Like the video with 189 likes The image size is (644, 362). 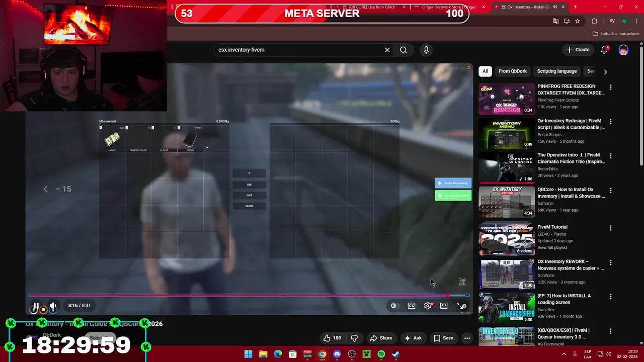pyautogui.click(x=333, y=338)
